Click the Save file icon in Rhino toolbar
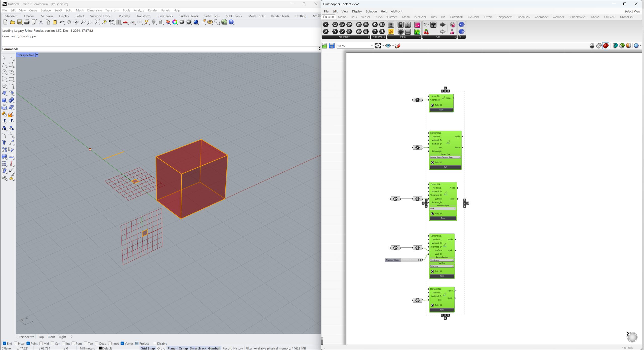 (20, 22)
